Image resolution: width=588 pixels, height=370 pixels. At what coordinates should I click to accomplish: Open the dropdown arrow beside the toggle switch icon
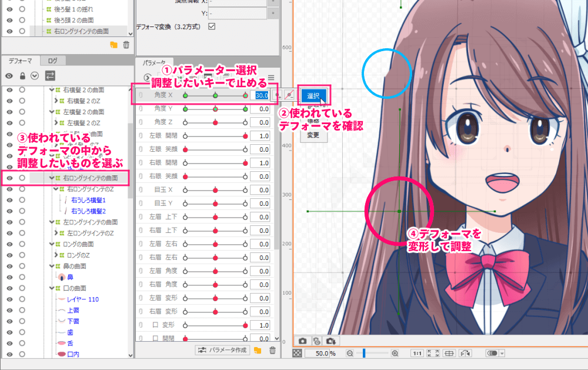point(502,353)
